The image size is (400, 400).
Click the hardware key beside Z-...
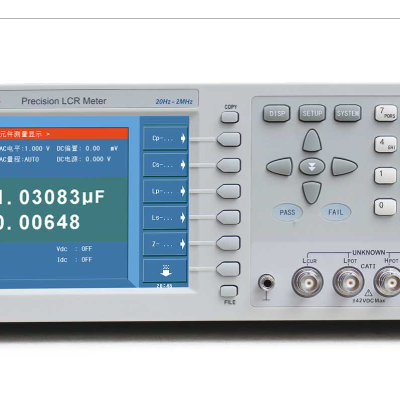(228, 243)
